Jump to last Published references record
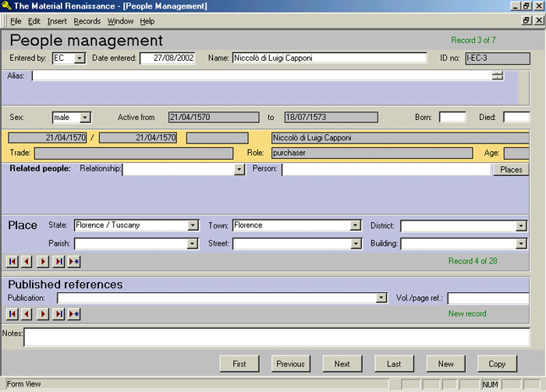 [58, 313]
